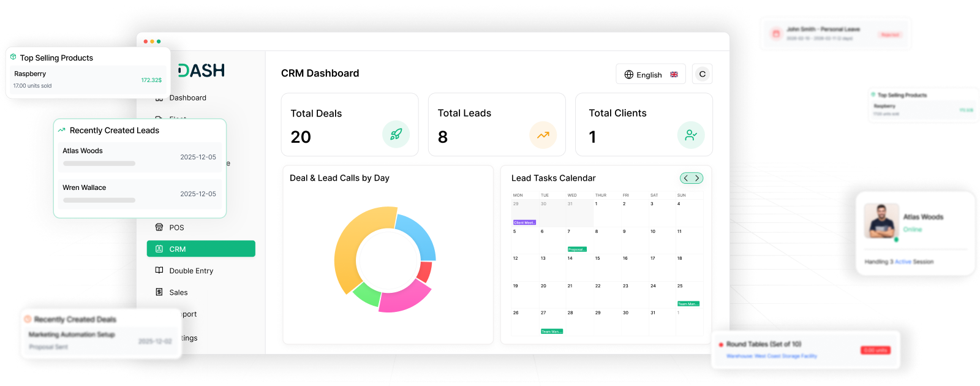
Task: Open the Total Clients card
Action: click(644, 124)
